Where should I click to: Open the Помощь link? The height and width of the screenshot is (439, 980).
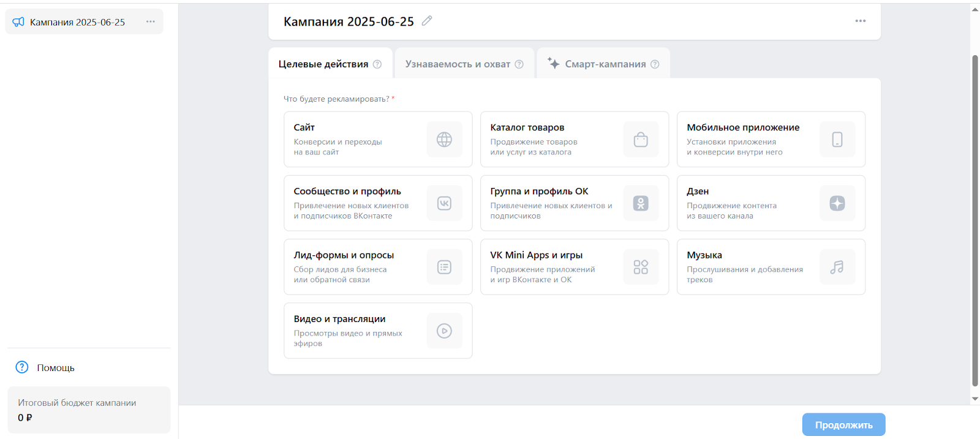56,368
